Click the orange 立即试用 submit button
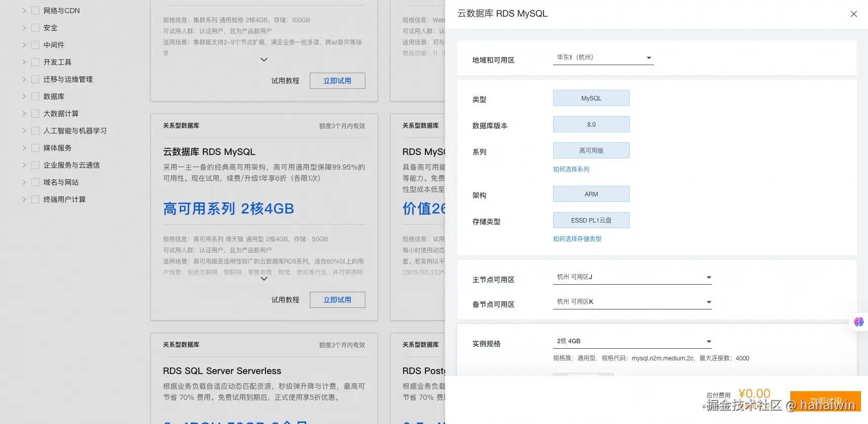 pos(826,401)
